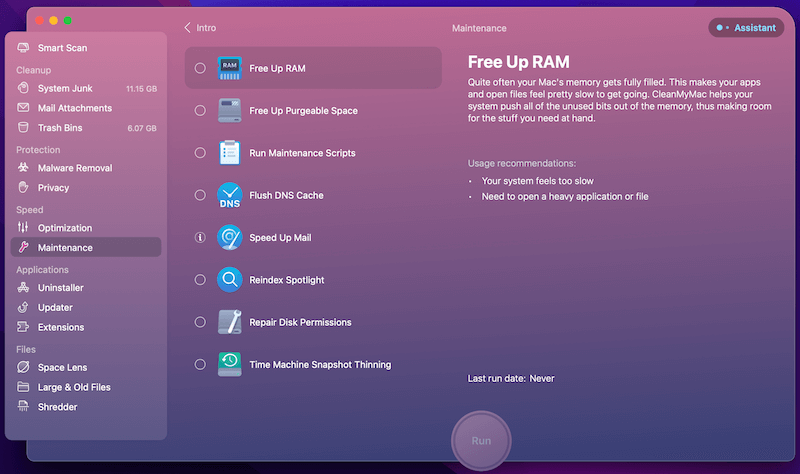
Task: Click the Malware Removal label
Action: (x=75, y=168)
